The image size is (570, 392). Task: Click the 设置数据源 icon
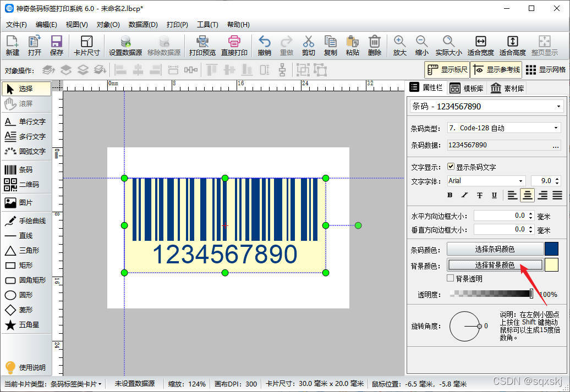125,45
